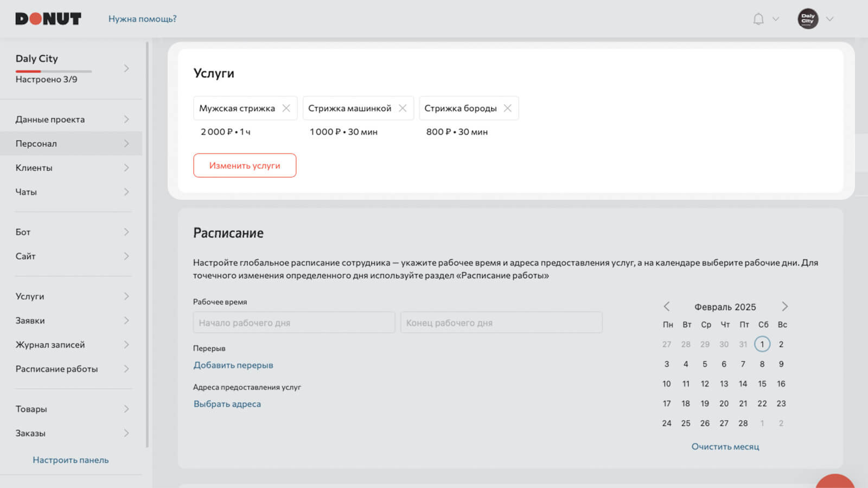Select February 10 in the calendar

coord(667,384)
